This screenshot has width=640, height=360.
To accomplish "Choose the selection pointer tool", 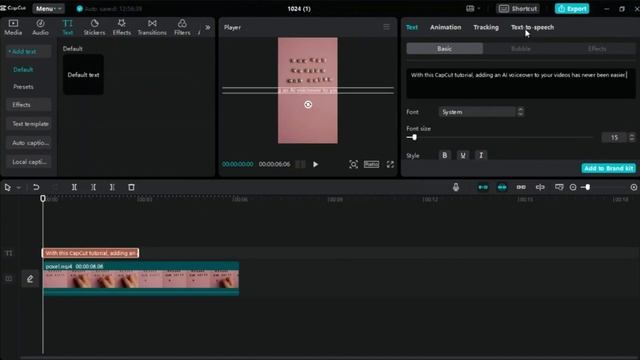I will pos(7,187).
